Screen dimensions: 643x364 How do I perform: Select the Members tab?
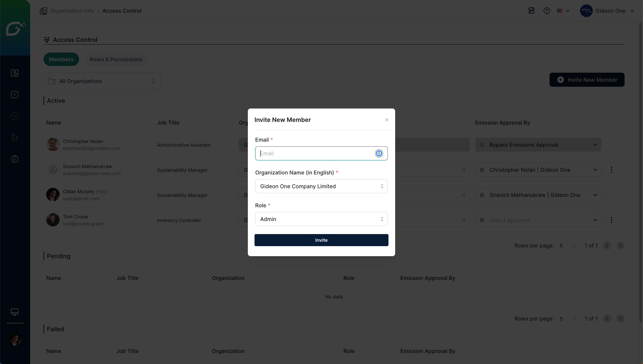tap(61, 59)
